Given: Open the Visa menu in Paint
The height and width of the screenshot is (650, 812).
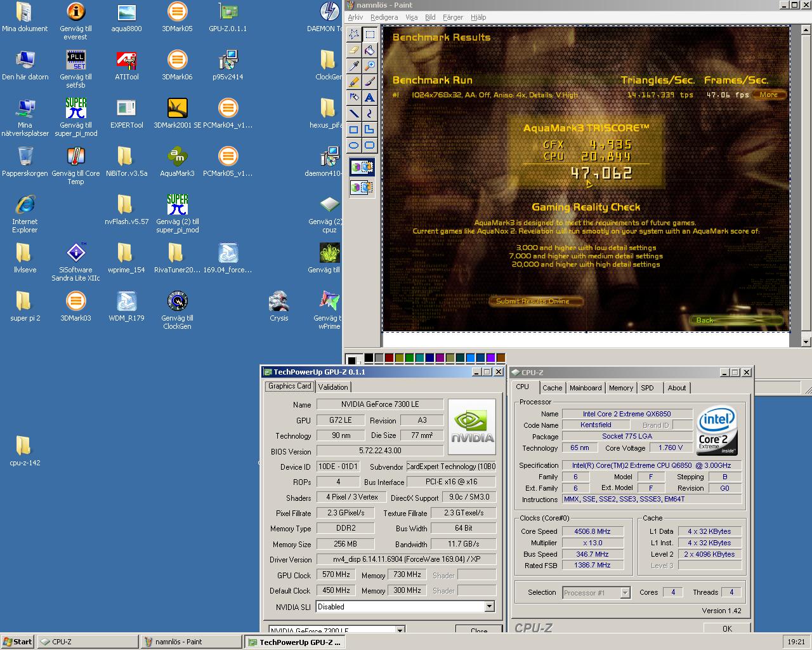Looking at the screenshot, I should pyautogui.click(x=412, y=17).
